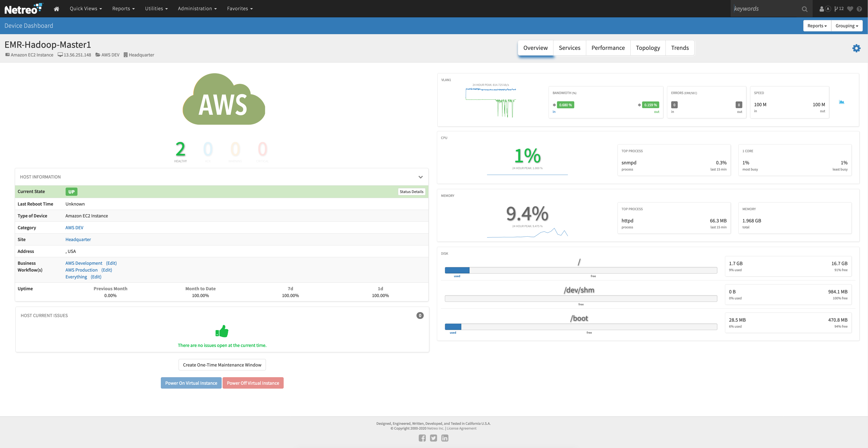The width and height of the screenshot is (868, 448).
Task: Open Reports dropdown in blue bar
Action: [817, 26]
